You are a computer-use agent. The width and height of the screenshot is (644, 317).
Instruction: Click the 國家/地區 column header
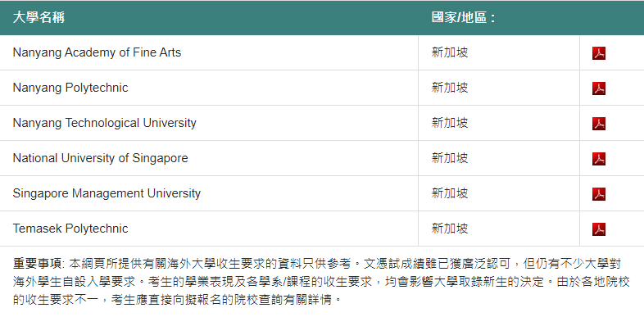point(464,18)
